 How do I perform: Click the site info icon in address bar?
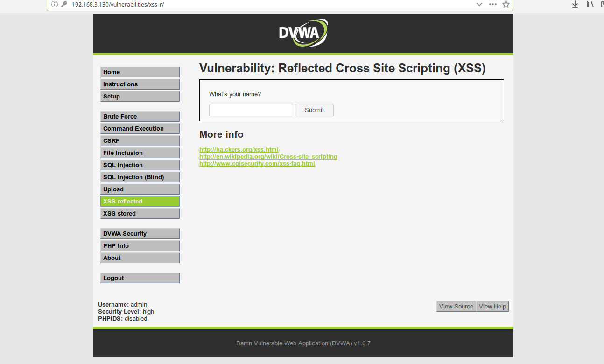coord(55,4)
